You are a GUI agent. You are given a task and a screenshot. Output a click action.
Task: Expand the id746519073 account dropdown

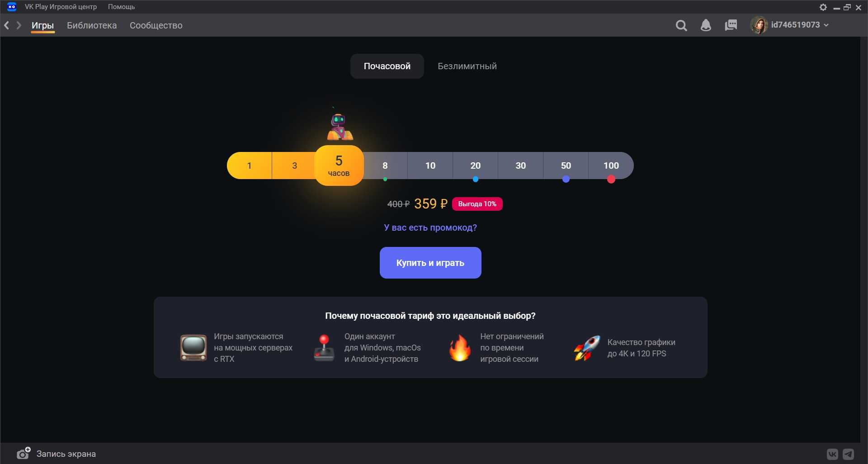click(800, 25)
